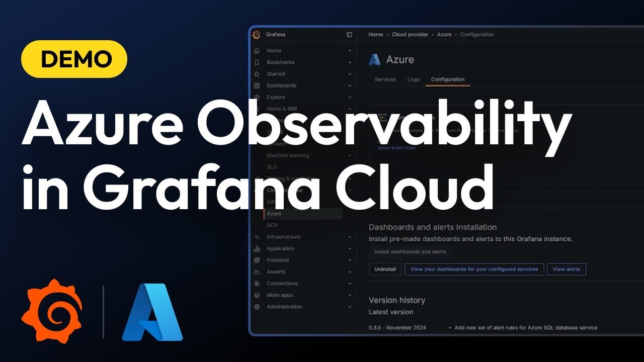The width and height of the screenshot is (644, 362).
Task: Open Bookmarks in the sidebar
Action: coord(280,62)
